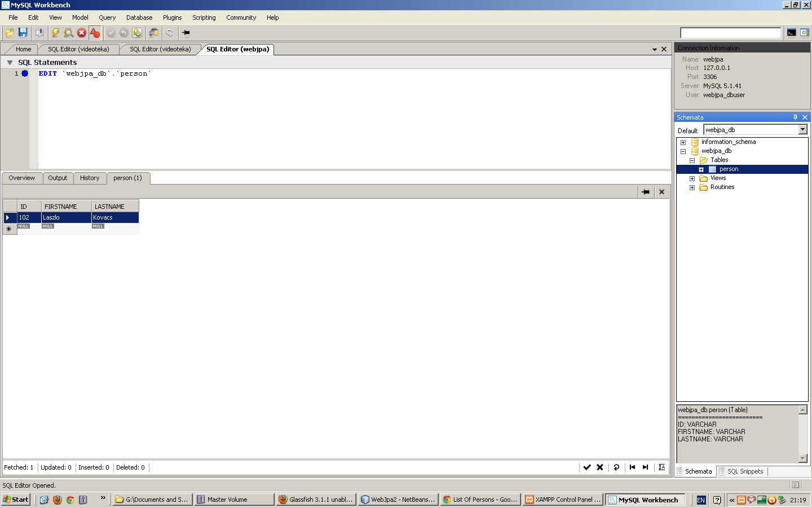Click the refresh arrow toolbar icon
The height and width of the screenshot is (508, 812).
tap(170, 33)
